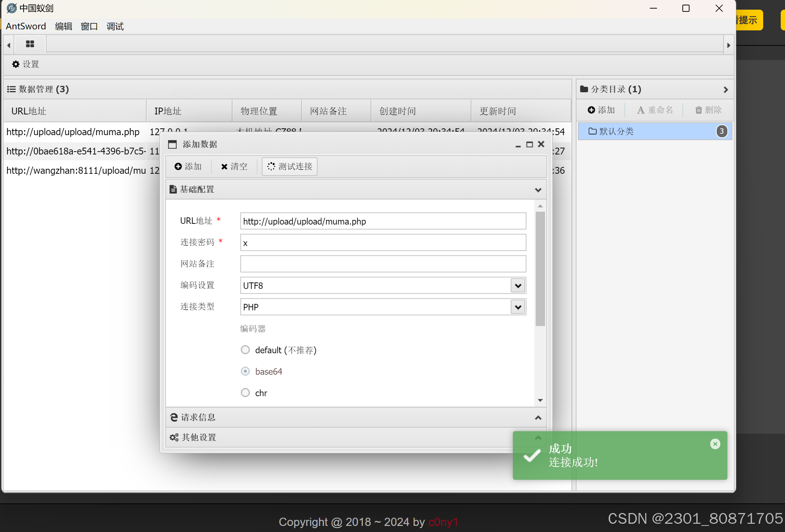Select the 默认分类 category folder
The image size is (785, 532).
616,131
